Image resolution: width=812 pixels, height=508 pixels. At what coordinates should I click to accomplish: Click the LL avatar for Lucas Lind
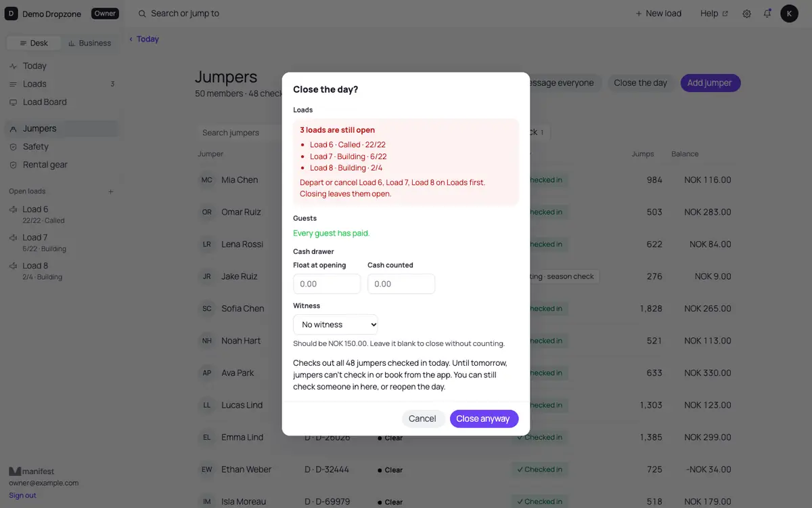click(207, 405)
